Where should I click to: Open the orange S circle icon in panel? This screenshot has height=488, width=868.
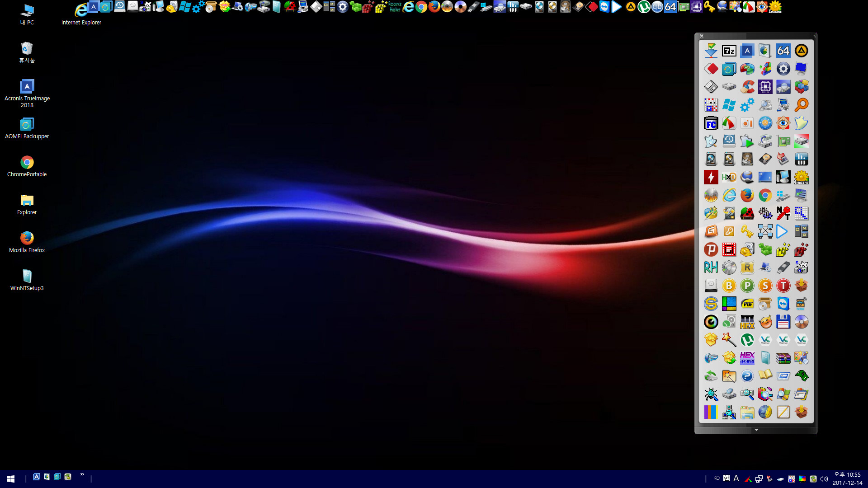[x=765, y=286]
